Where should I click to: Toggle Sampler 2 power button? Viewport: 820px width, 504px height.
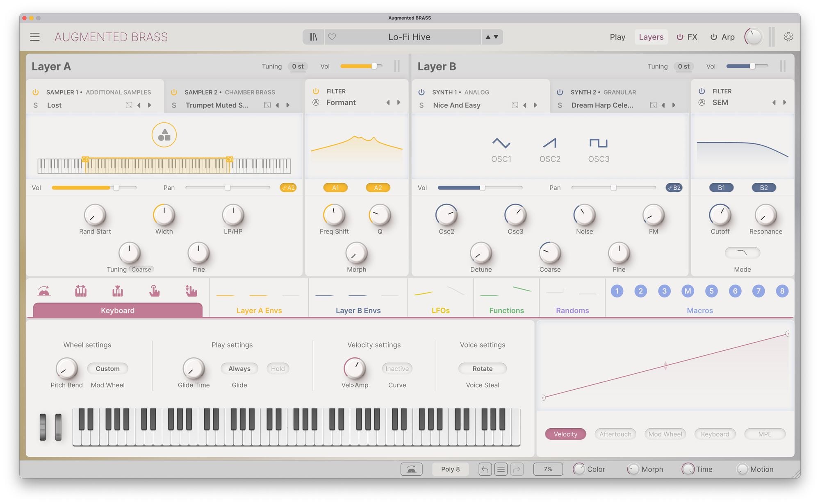174,92
